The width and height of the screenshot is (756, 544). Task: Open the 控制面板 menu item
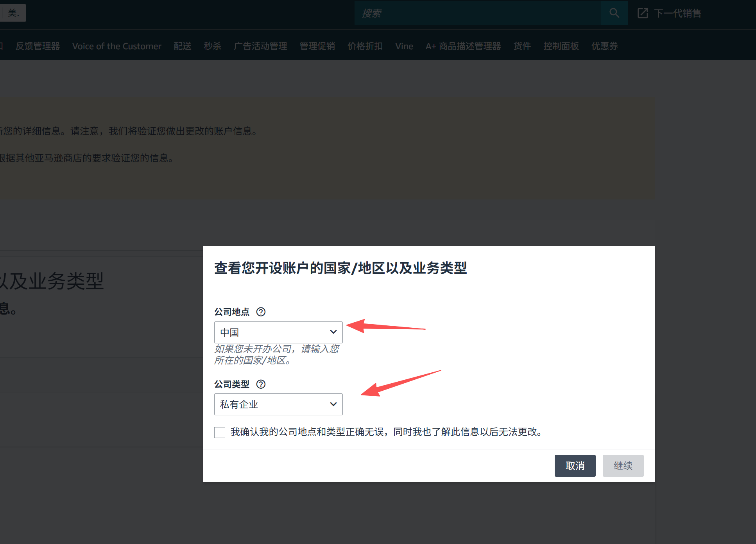pyautogui.click(x=561, y=46)
